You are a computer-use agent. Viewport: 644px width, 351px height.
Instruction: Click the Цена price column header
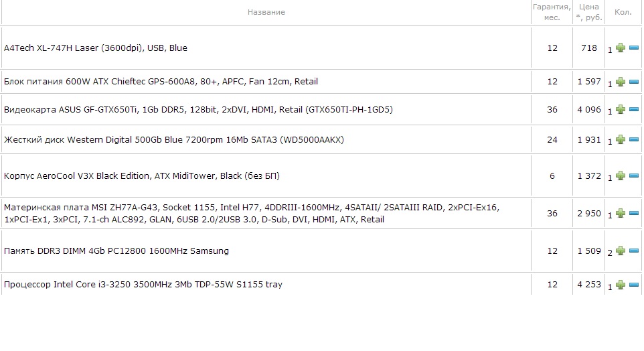pos(588,12)
